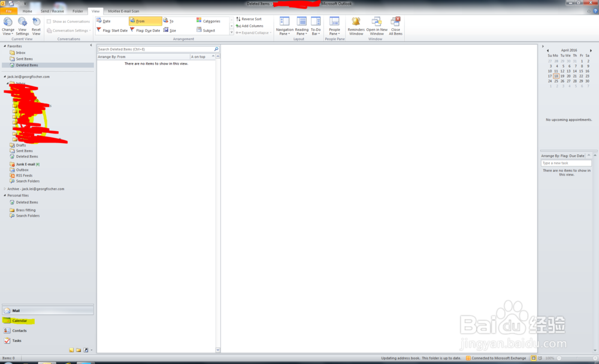Open the File tab
Viewport: 599px width, 364px height.
click(8, 11)
